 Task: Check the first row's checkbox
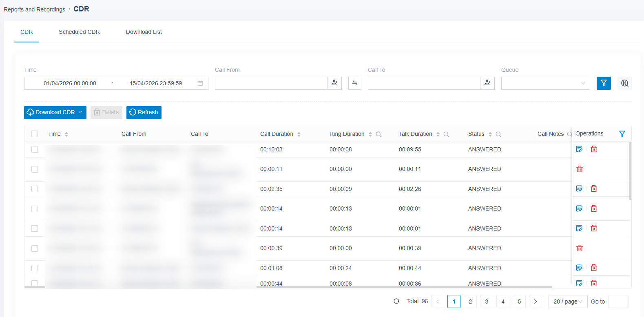point(35,149)
